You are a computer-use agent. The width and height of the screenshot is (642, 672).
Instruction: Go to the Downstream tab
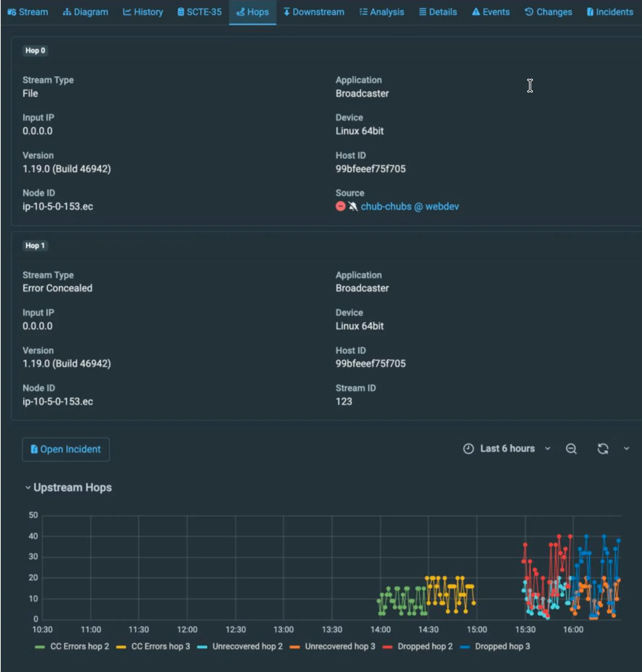click(x=314, y=12)
